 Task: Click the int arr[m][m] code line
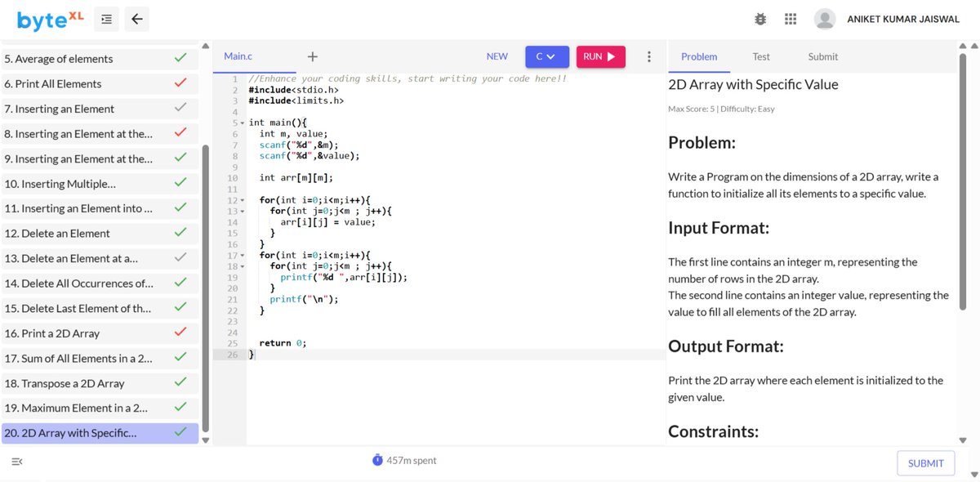tap(296, 177)
